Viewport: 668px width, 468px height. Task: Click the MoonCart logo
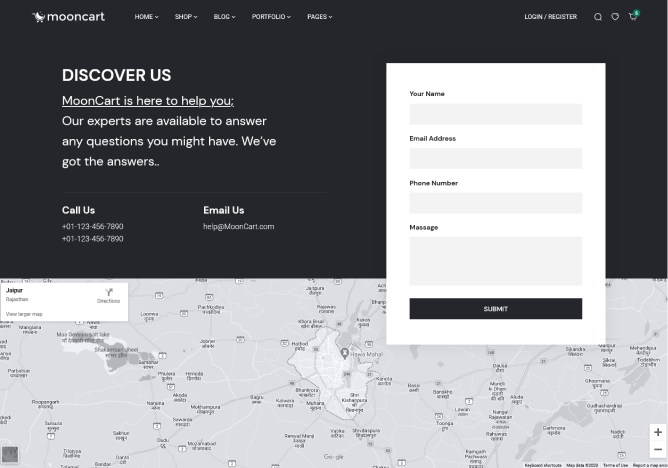(68, 17)
